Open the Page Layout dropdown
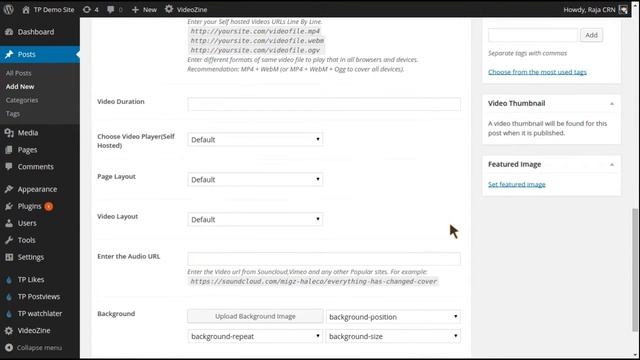Image resolution: width=640 pixels, height=360 pixels. tap(255, 179)
